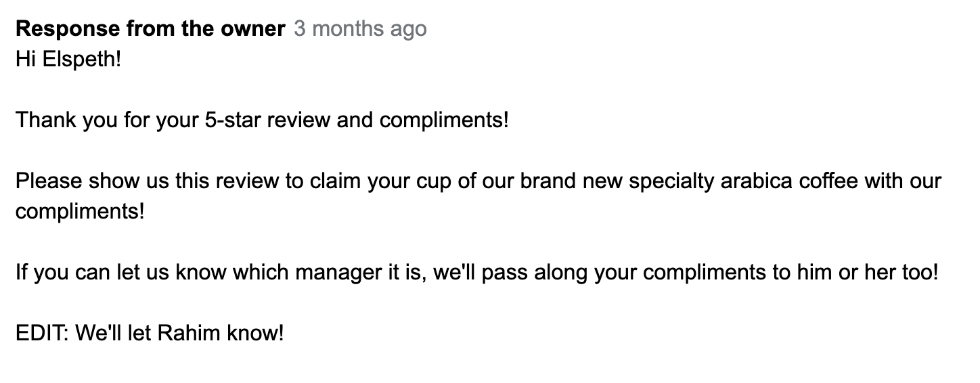The width and height of the screenshot is (980, 383).
Task: Click the name "Elspeth" in the greeting
Action: (78, 60)
